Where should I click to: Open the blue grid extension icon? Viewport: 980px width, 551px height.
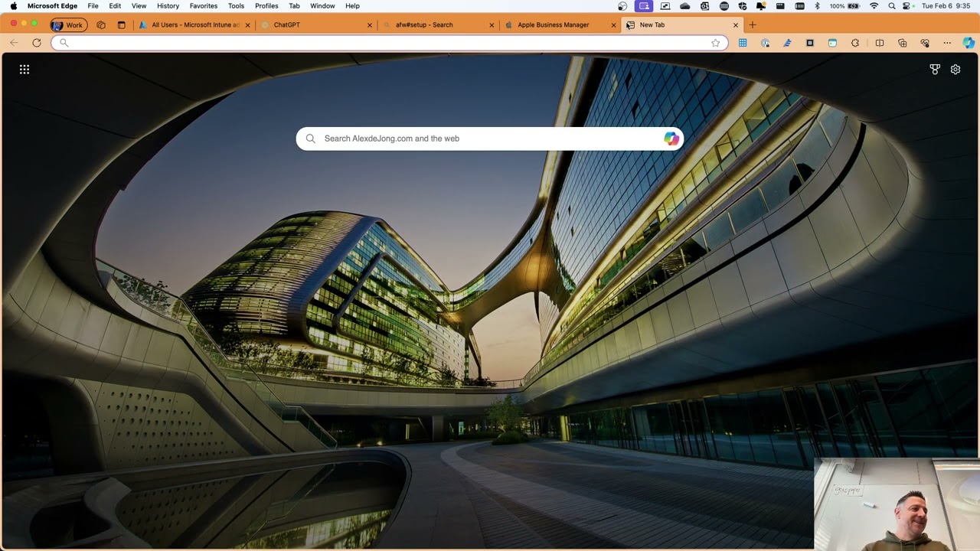743,43
